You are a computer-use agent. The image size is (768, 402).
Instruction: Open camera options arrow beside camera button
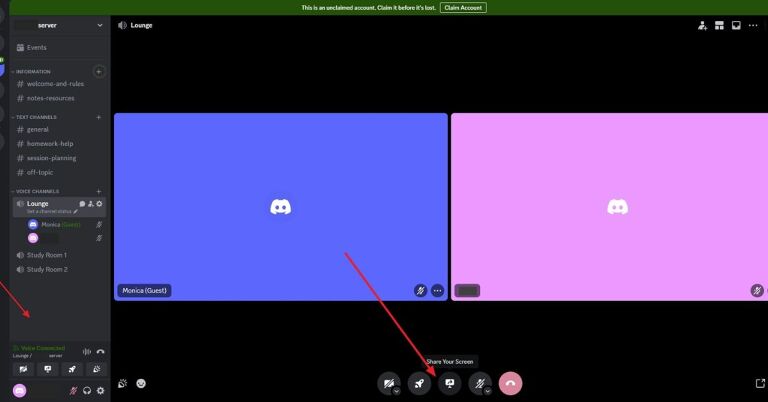coord(396,391)
